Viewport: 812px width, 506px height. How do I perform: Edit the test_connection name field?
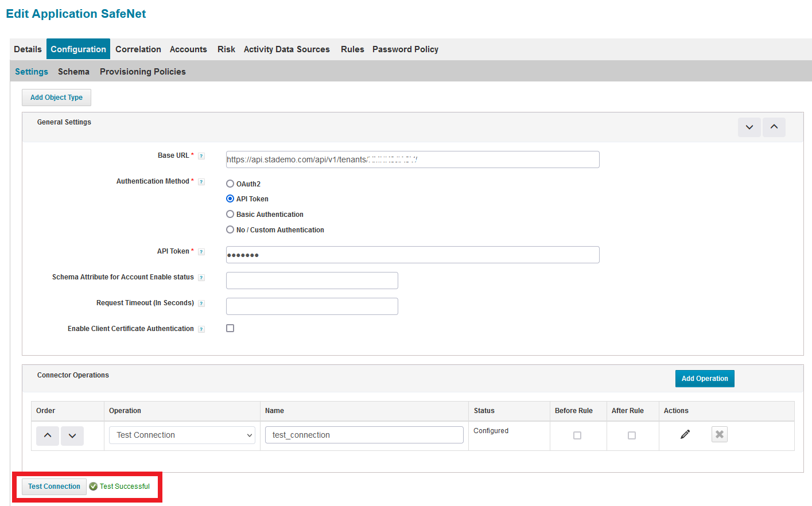pyautogui.click(x=364, y=435)
